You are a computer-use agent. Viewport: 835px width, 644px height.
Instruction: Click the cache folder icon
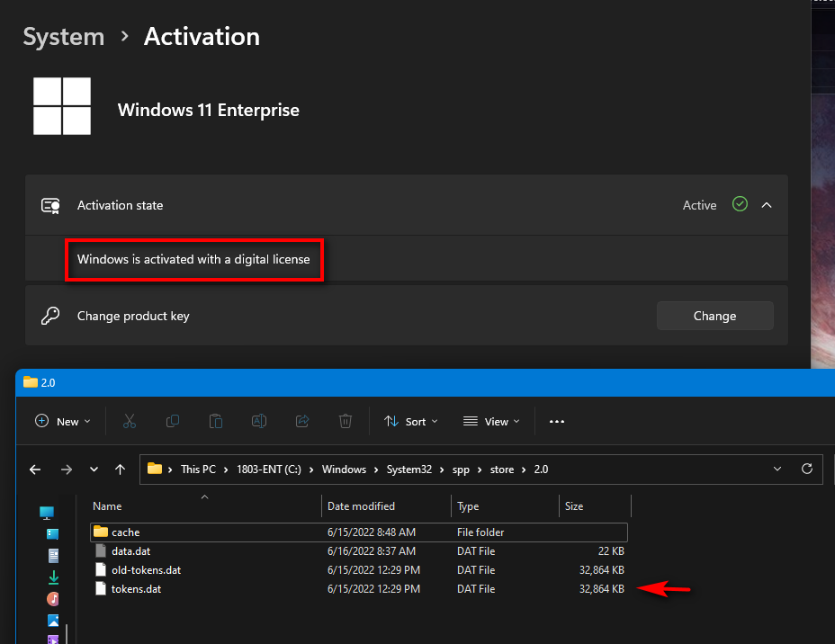click(101, 532)
